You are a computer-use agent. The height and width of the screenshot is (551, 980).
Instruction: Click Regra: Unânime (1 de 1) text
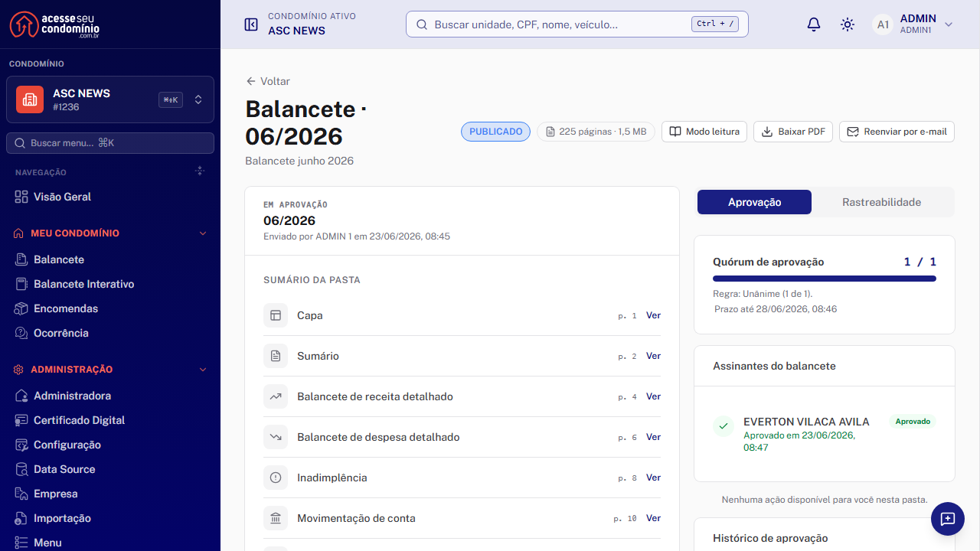(x=763, y=294)
